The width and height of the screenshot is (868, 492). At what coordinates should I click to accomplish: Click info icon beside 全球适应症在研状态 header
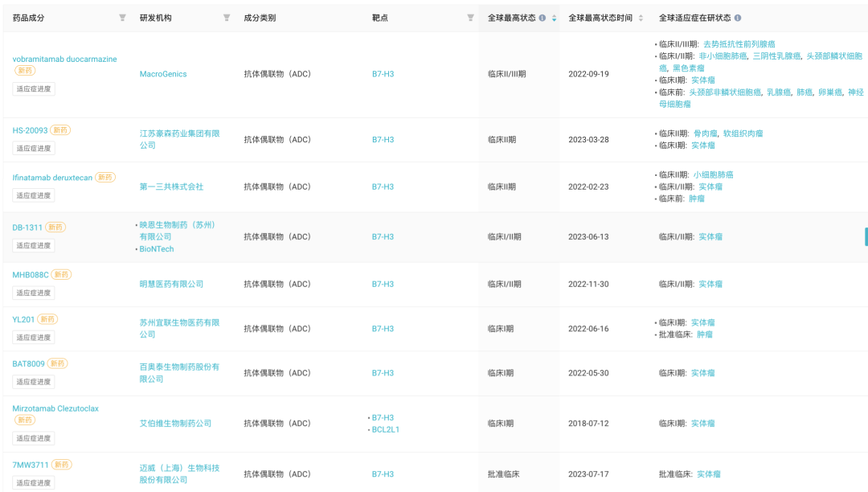[738, 18]
